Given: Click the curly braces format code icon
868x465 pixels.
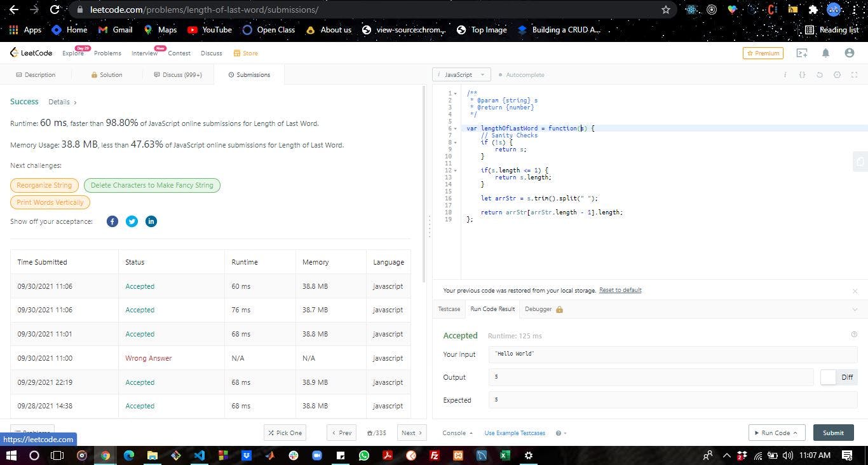Looking at the screenshot, I should (802, 75).
